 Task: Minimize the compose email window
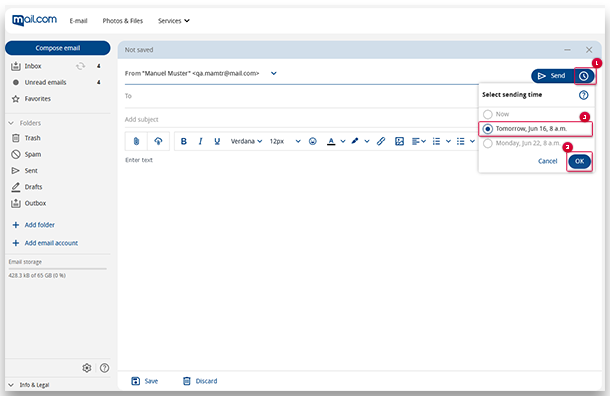click(x=567, y=50)
